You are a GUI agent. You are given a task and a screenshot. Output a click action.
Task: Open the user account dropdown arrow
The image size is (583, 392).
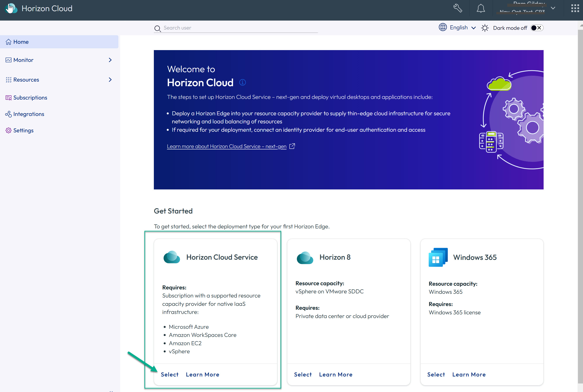point(553,8)
